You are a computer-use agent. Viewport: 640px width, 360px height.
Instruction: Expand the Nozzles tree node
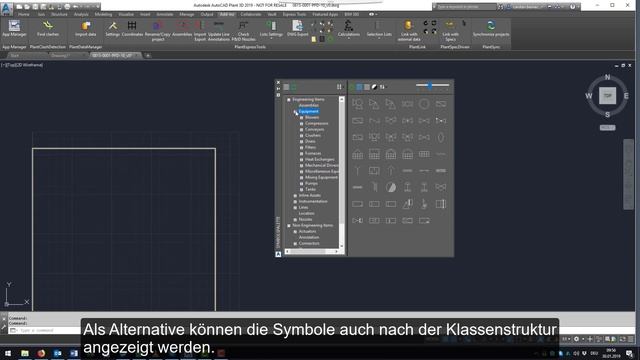tap(295, 220)
